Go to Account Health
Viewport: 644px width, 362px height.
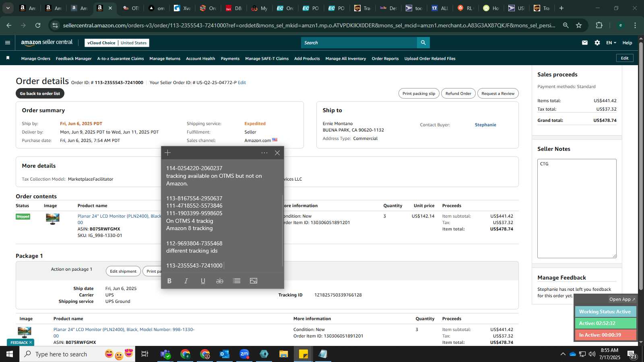[x=200, y=58]
